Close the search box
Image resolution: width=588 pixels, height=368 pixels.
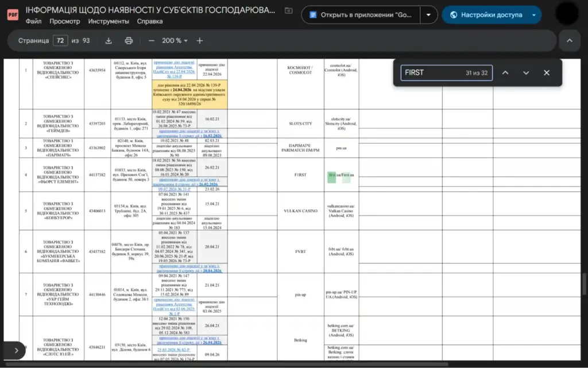coord(547,73)
